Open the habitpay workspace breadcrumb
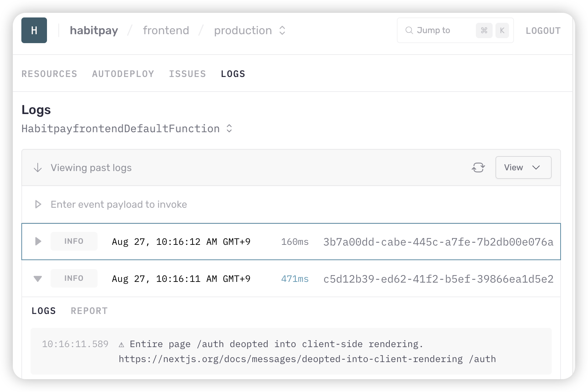588x392 pixels. point(94,30)
